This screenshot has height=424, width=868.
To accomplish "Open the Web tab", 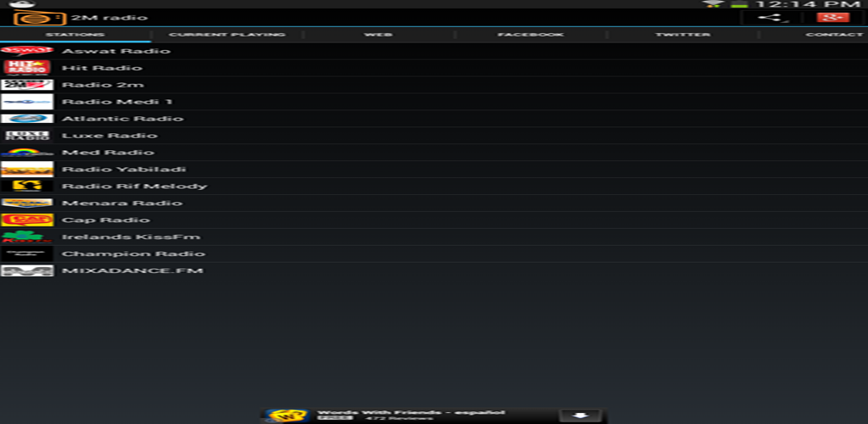I will tap(379, 34).
